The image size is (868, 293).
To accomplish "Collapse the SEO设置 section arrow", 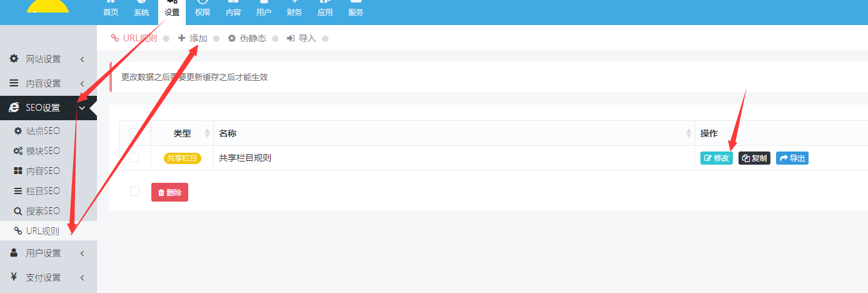I will coord(82,108).
